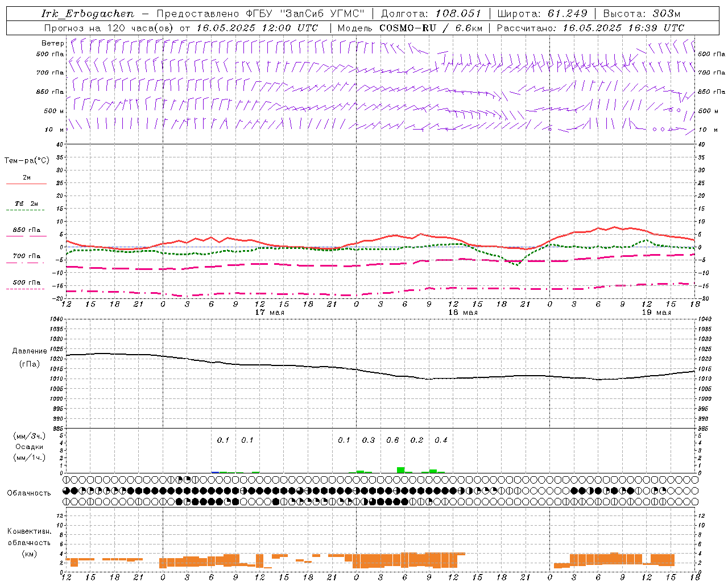The image size is (728, 582).
Task: Click the 0.3 precipitation amount value
Action: 369,440
